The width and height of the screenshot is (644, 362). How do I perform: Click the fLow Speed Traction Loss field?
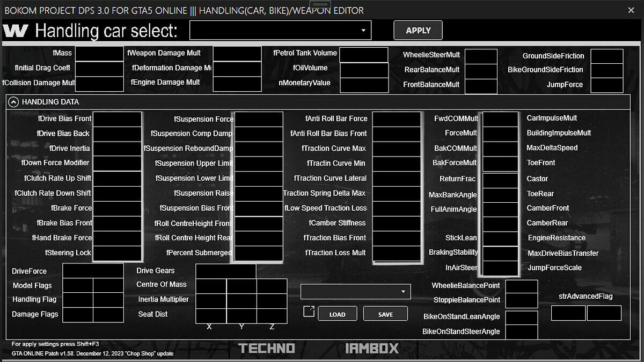point(397,209)
